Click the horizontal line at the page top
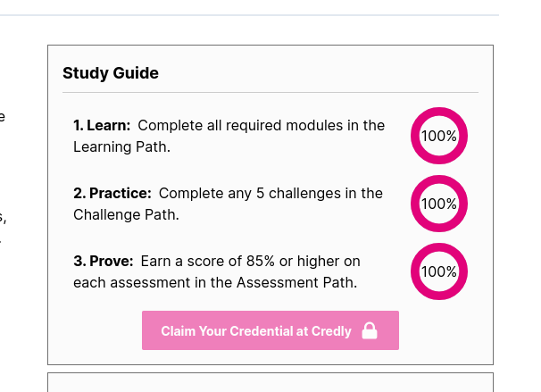The image size is (541, 392). 250,15
